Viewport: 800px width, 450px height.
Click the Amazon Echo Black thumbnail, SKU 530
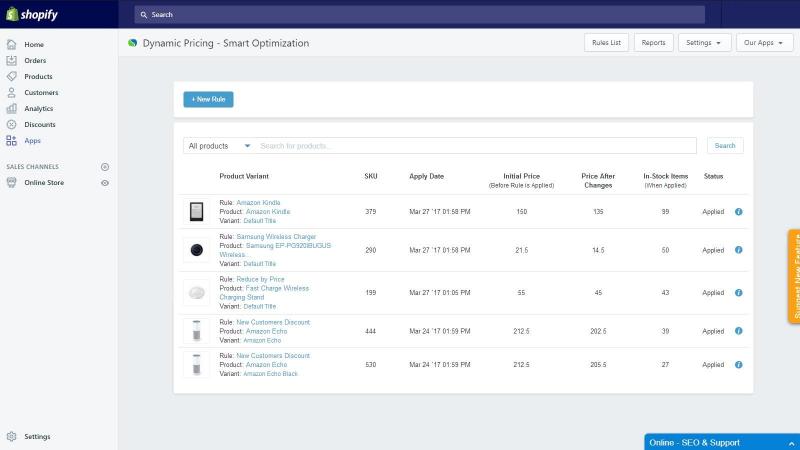(196, 365)
